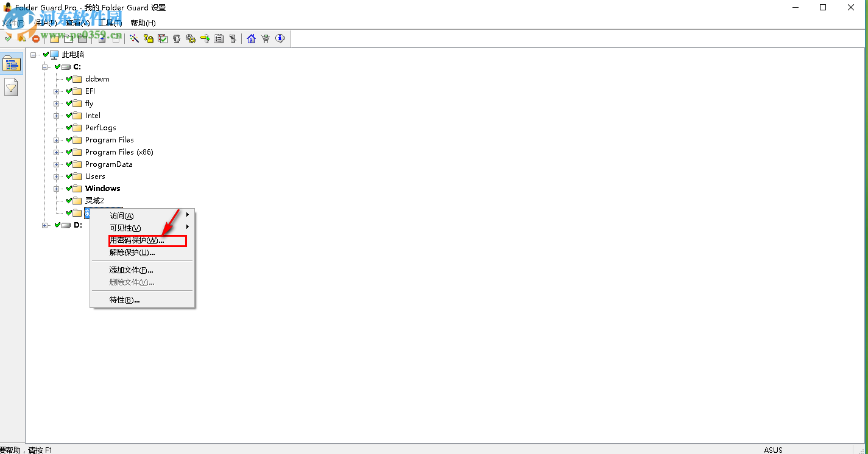The image size is (868, 454).
Task: Choose 添加文件(F)... from the context menu
Action: (143, 270)
